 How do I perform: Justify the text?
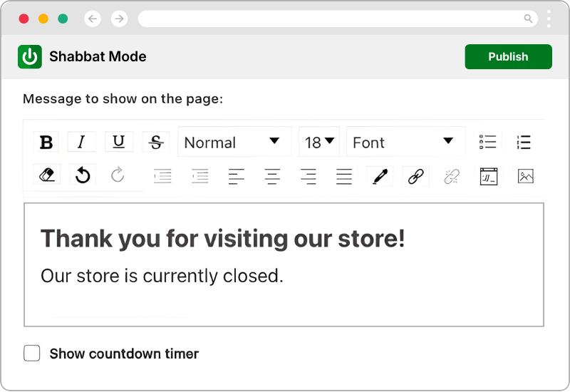pyautogui.click(x=344, y=176)
